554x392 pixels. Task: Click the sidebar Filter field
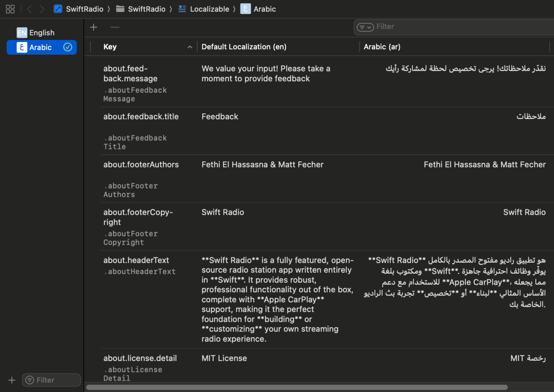click(51, 380)
